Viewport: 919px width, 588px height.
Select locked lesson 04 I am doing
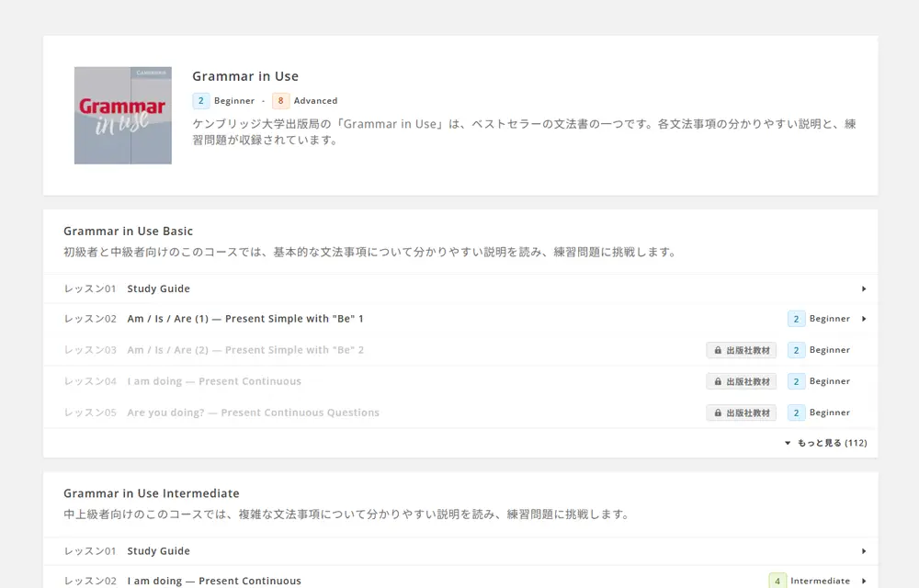pyautogui.click(x=214, y=381)
